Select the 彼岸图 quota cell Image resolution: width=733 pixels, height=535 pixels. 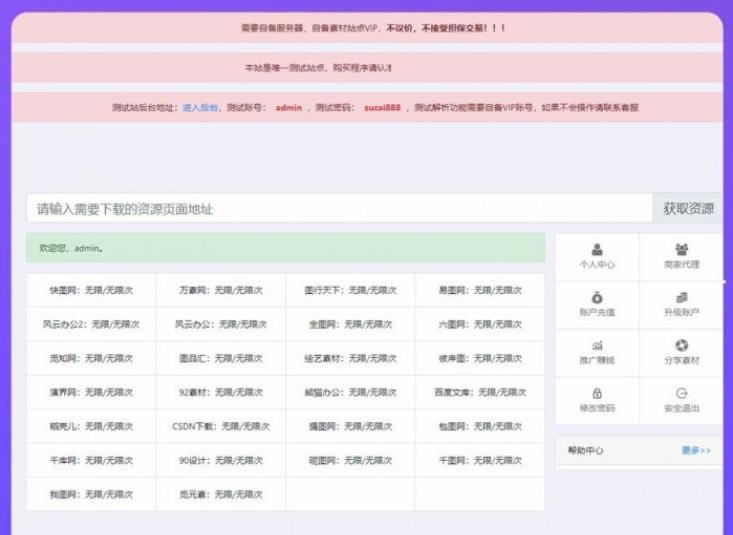tap(480, 358)
